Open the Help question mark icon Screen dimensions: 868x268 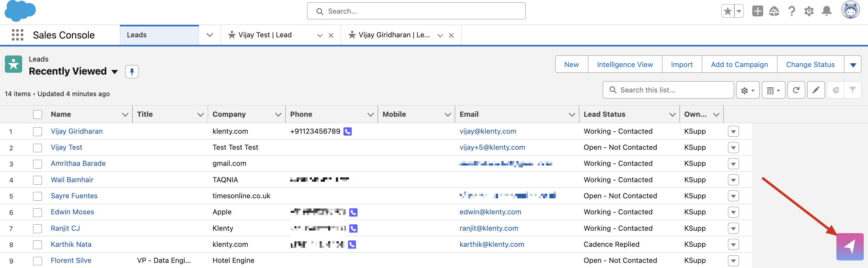click(x=791, y=11)
